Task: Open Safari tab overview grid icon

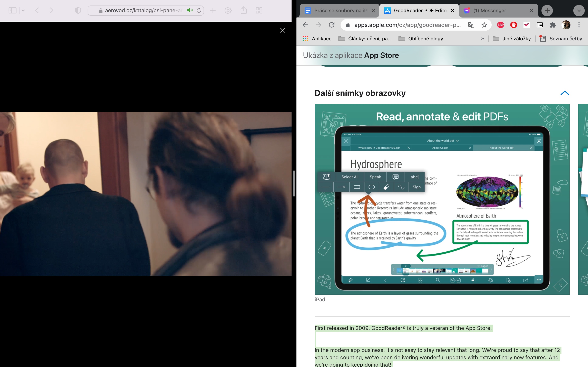Action: (x=259, y=10)
